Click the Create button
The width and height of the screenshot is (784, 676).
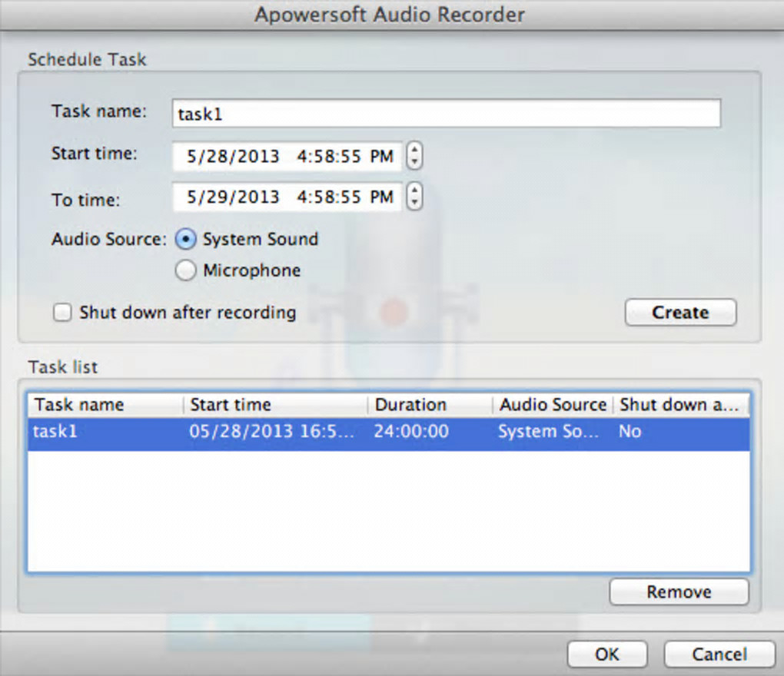(x=680, y=313)
